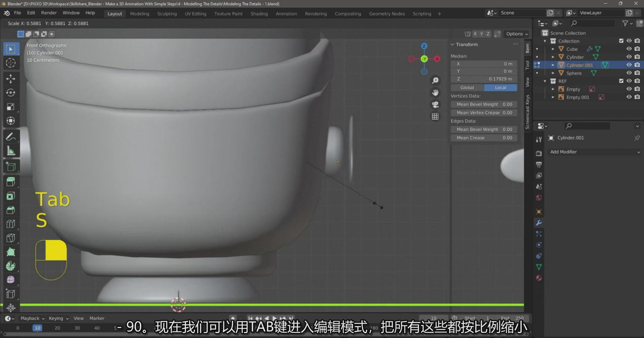644x338 pixels.
Task: Toggle camera view icon
Action: click(435, 105)
